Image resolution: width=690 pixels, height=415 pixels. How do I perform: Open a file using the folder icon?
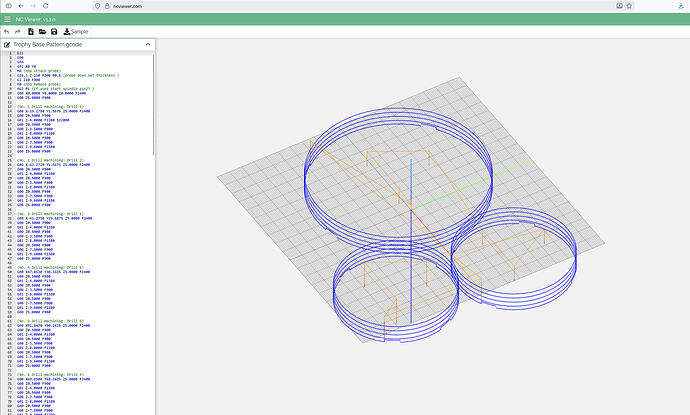(43, 31)
